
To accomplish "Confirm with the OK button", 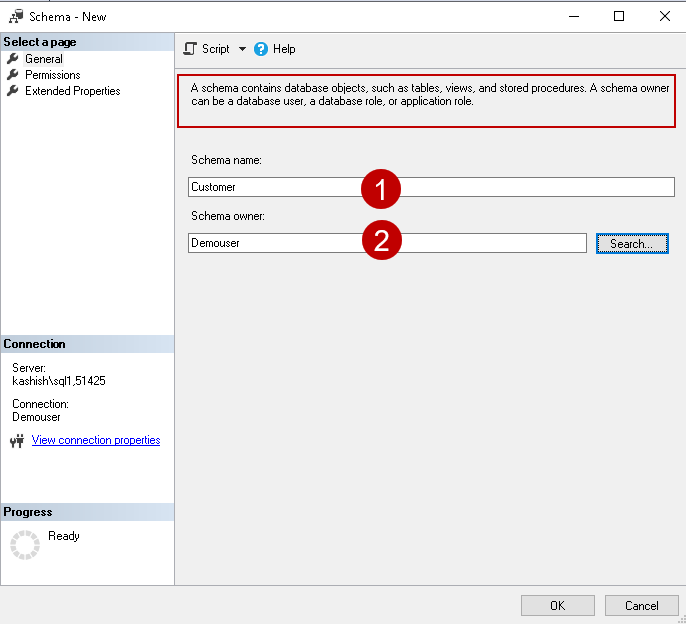I will tap(558, 606).
